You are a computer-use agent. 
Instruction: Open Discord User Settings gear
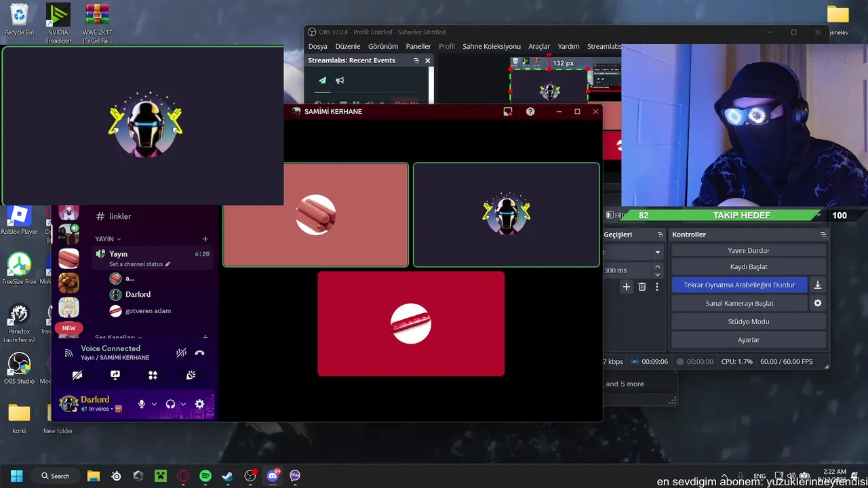tap(199, 404)
